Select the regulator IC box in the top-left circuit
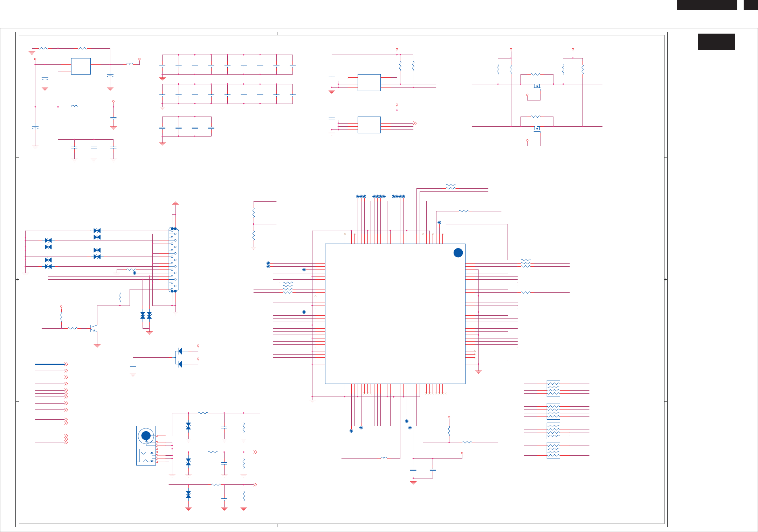 [x=81, y=66]
